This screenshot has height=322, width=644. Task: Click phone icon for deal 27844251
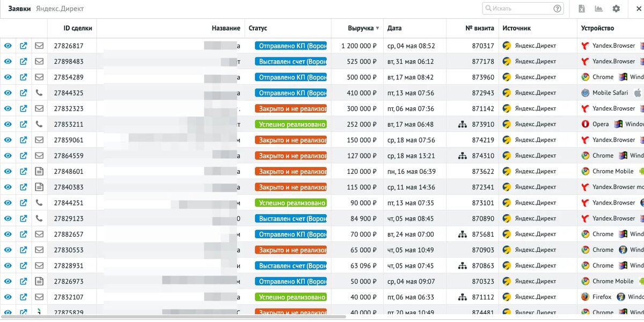coord(39,203)
